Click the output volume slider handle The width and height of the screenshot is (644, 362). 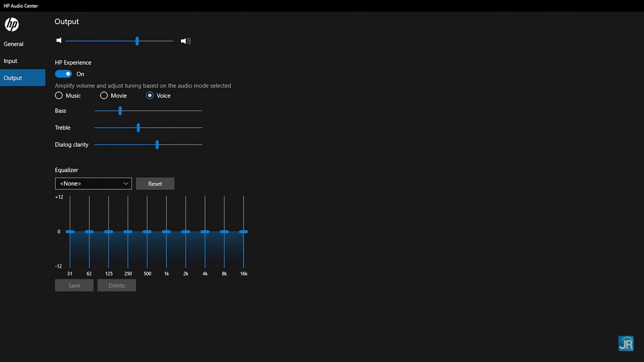137,41
